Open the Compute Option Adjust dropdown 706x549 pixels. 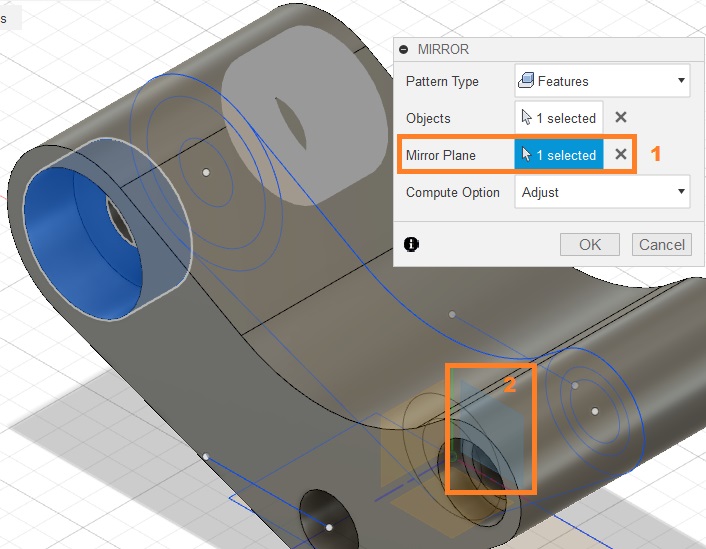point(602,192)
